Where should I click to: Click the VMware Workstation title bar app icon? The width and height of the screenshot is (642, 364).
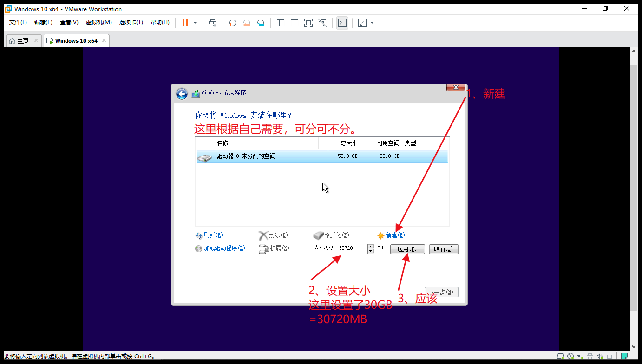click(8, 9)
